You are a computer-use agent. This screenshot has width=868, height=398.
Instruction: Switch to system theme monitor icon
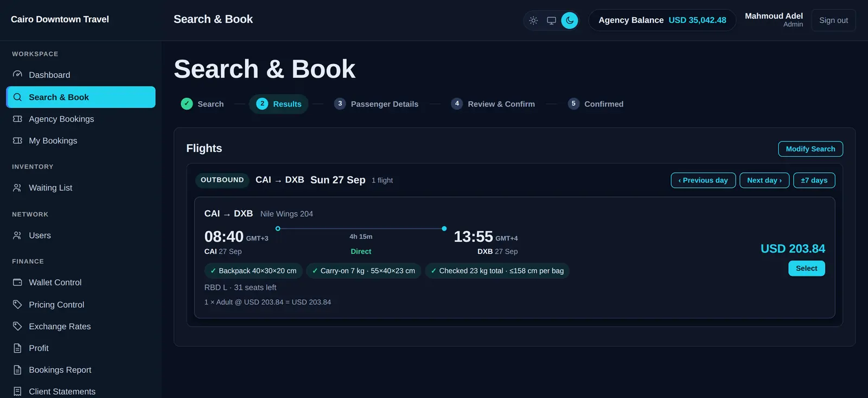pyautogui.click(x=551, y=21)
